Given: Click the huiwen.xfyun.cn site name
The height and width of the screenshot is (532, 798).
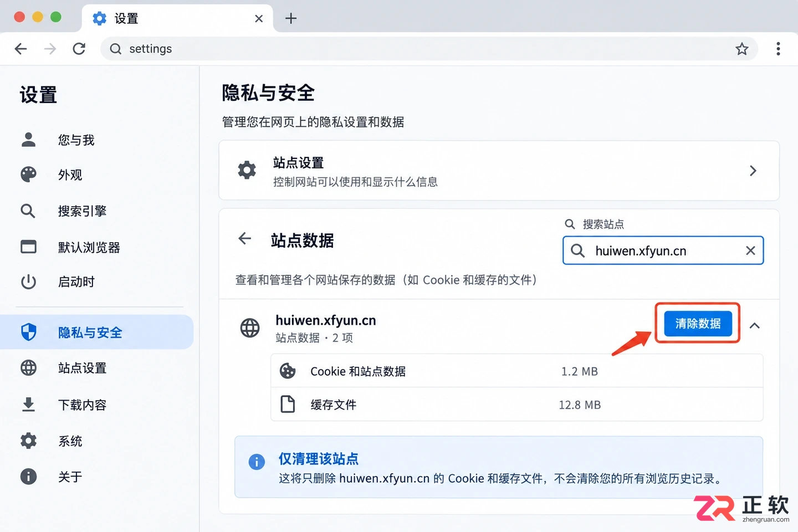Looking at the screenshot, I should (x=326, y=320).
